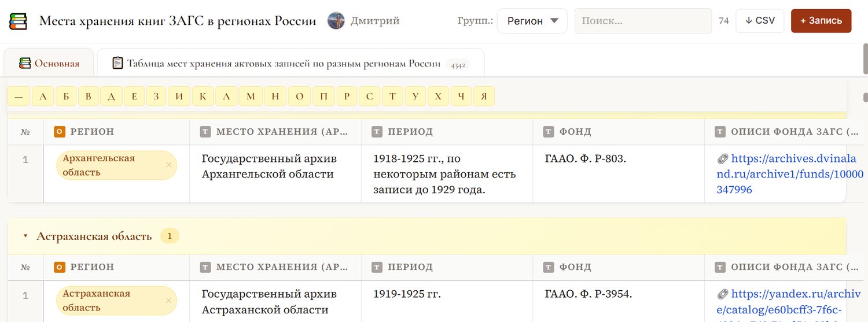
Task: Jump to letter Т in alphabet bar
Action: tap(392, 97)
